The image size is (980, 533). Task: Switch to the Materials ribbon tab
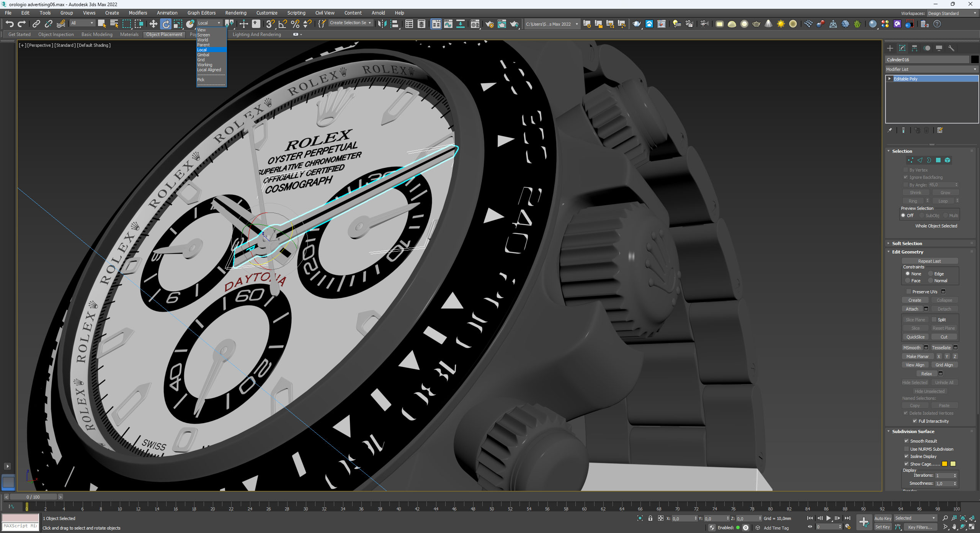[129, 34]
